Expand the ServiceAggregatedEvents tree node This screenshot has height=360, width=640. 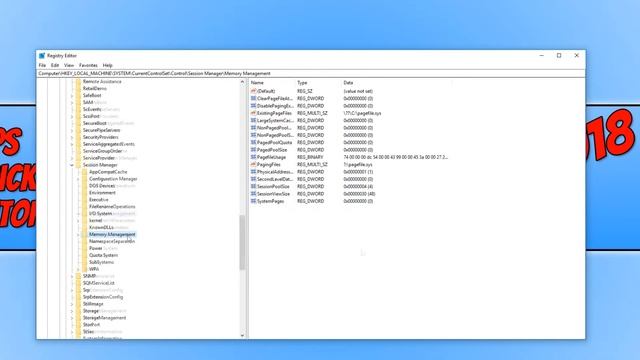click(x=72, y=144)
